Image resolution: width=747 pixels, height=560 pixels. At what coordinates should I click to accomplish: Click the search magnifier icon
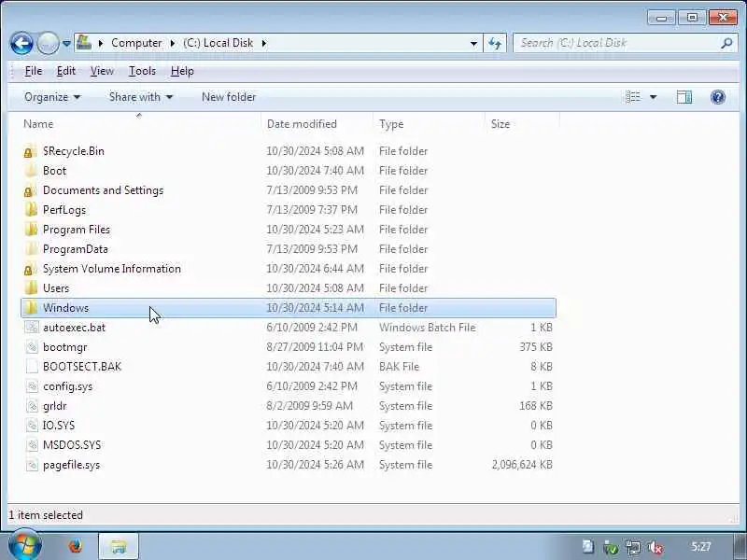click(x=726, y=43)
